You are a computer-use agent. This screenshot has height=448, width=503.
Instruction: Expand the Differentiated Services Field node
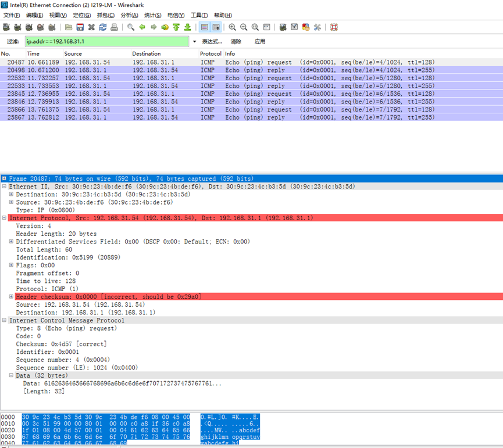11,241
